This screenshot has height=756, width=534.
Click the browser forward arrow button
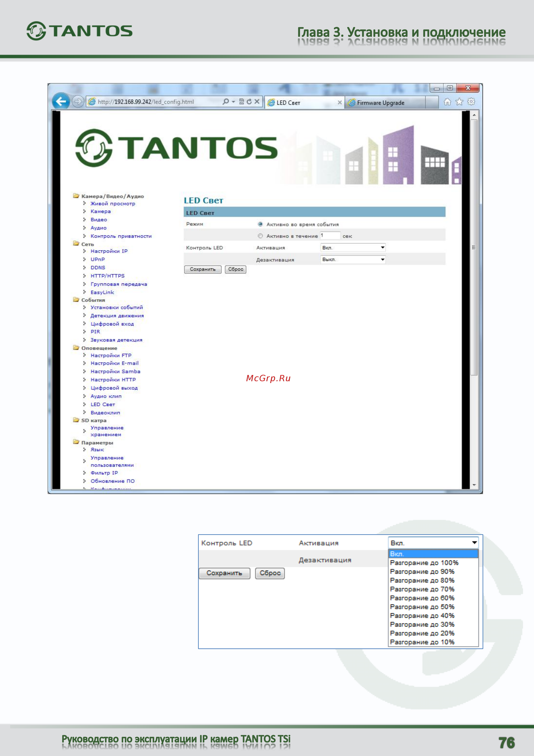78,102
